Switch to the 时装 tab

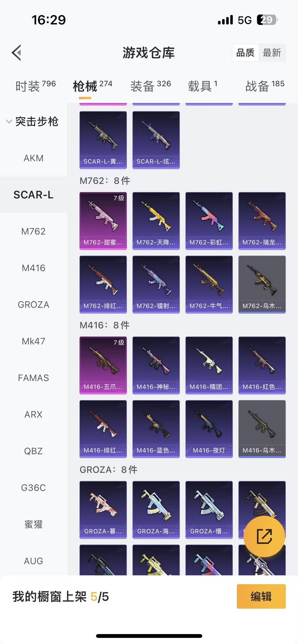pos(36,86)
